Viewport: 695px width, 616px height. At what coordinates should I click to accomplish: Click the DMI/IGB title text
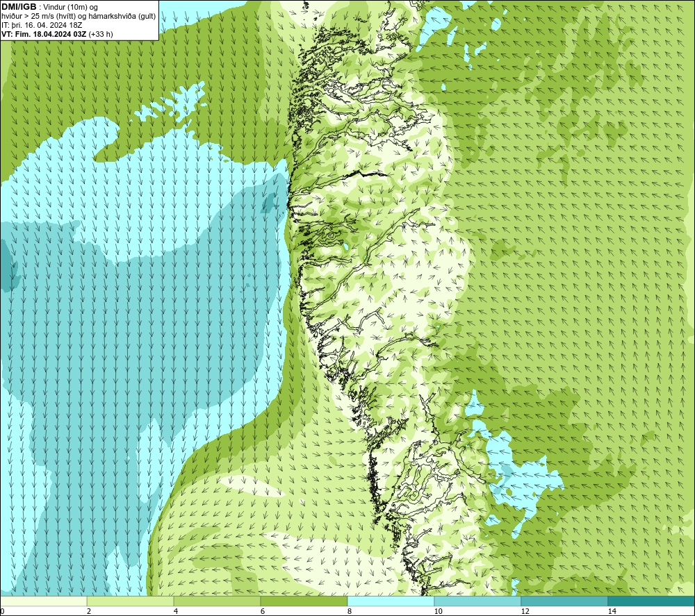coord(19,7)
